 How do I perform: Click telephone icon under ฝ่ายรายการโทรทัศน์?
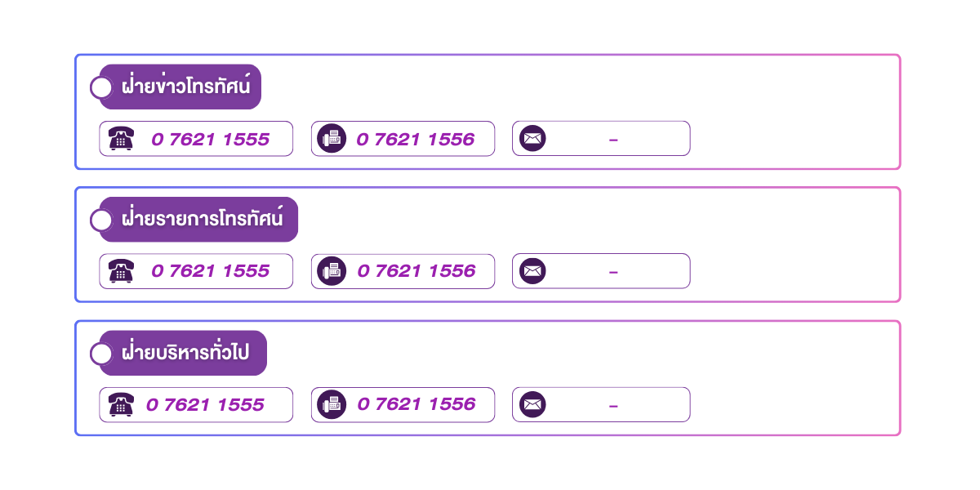pos(120,271)
